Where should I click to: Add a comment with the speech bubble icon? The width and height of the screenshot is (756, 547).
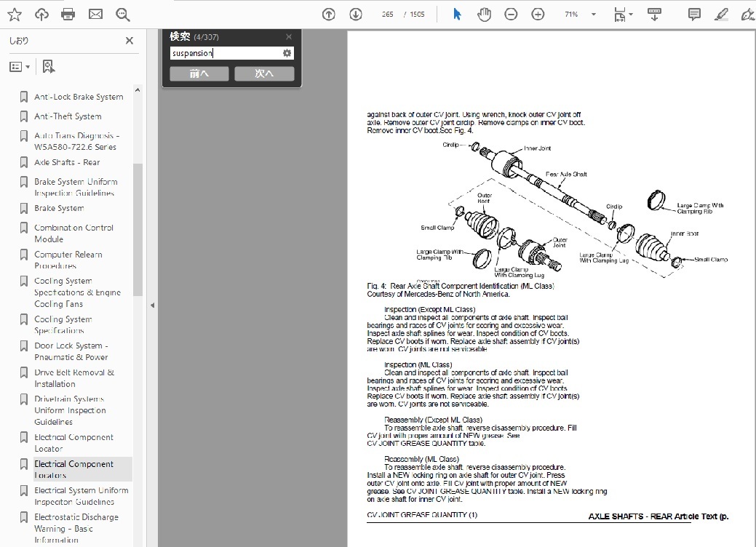pyautogui.click(x=694, y=15)
